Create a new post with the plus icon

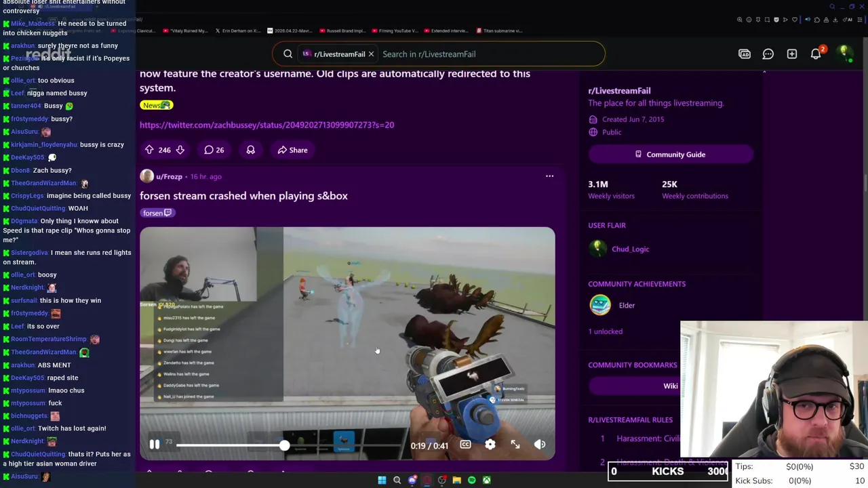click(791, 54)
